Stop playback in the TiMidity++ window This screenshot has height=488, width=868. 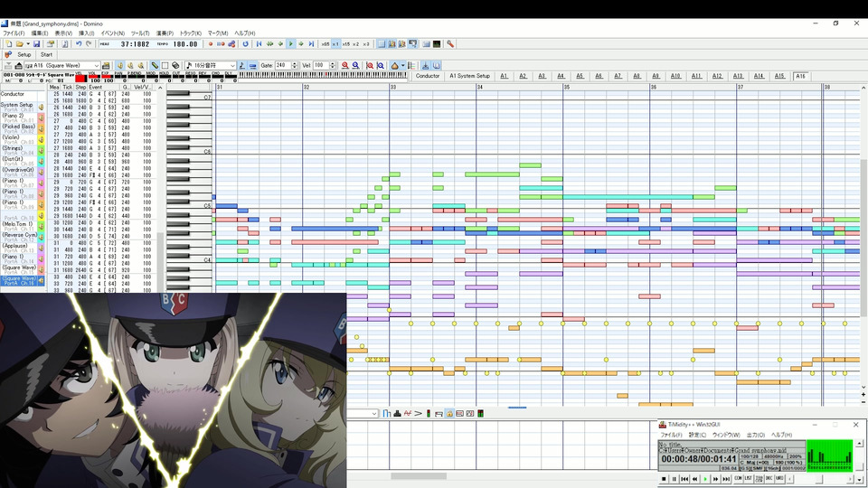click(664, 479)
